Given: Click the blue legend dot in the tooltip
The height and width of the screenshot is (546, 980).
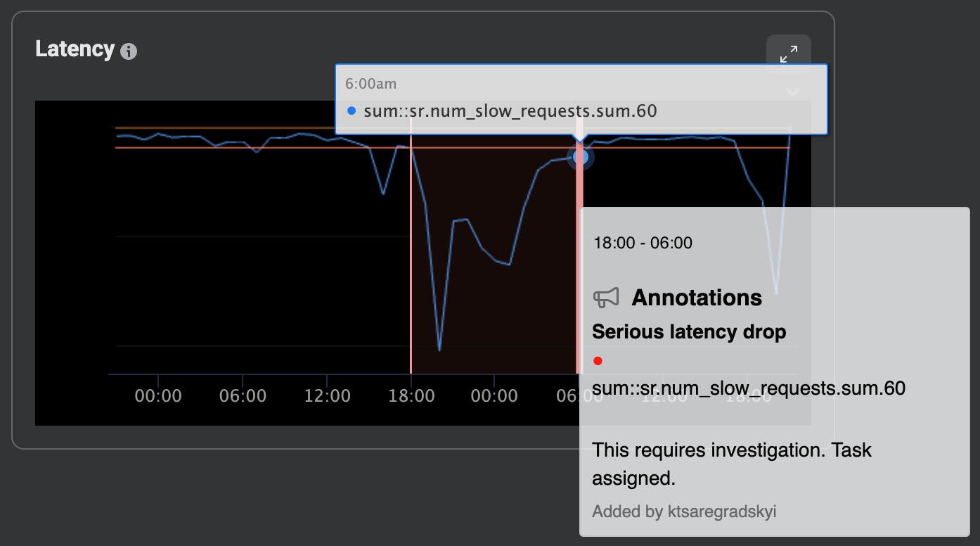Looking at the screenshot, I should coord(352,110).
